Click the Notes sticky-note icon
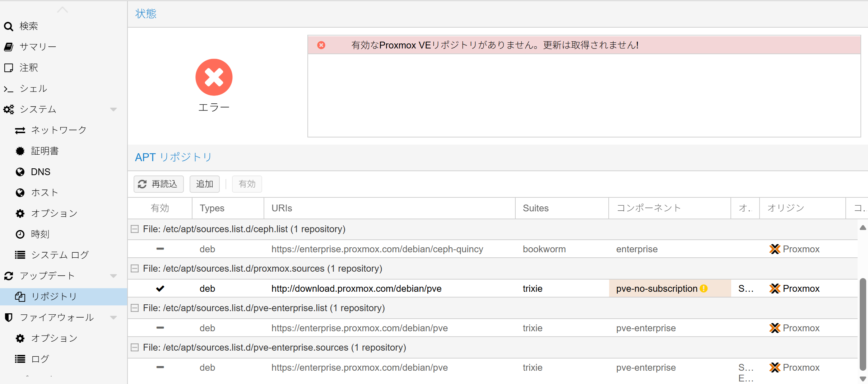This screenshot has width=868, height=384. coord(9,68)
